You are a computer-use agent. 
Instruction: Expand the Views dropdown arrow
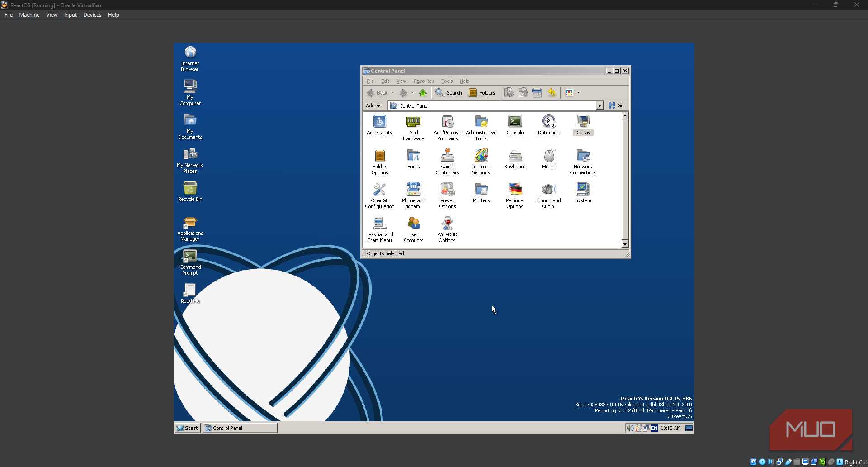tap(578, 93)
